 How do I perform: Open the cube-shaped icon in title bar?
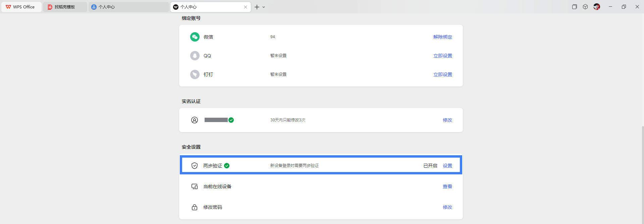[x=585, y=7]
